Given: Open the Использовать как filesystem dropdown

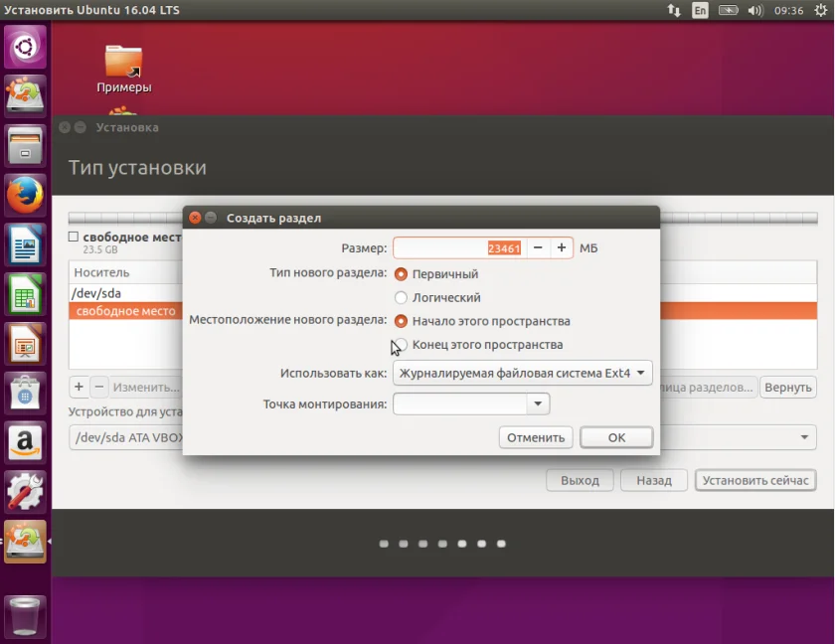Looking at the screenshot, I should pyautogui.click(x=523, y=373).
